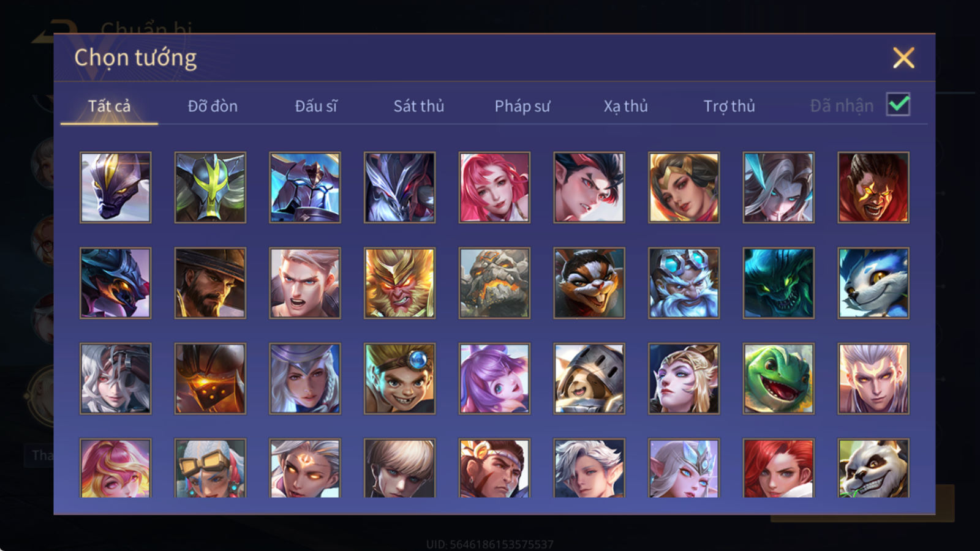
Task: Choose the cowboy hat bearded hero
Action: click(x=210, y=283)
